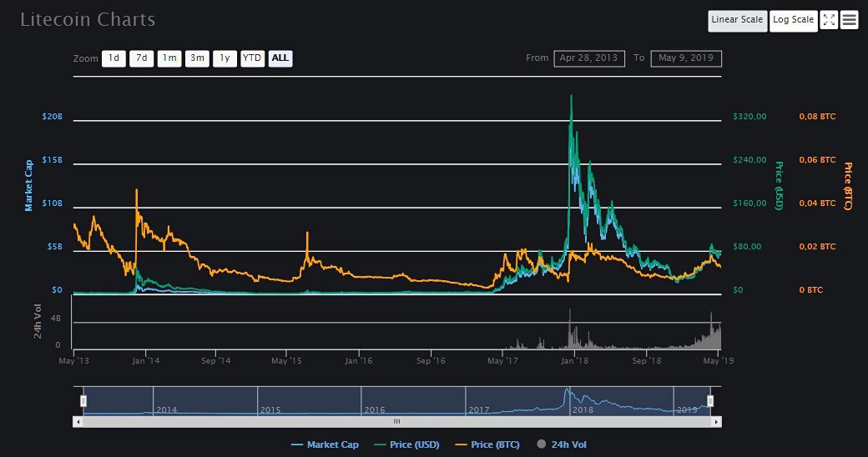Click the $20B market cap axis label
The height and width of the screenshot is (457, 868).
click(x=52, y=117)
